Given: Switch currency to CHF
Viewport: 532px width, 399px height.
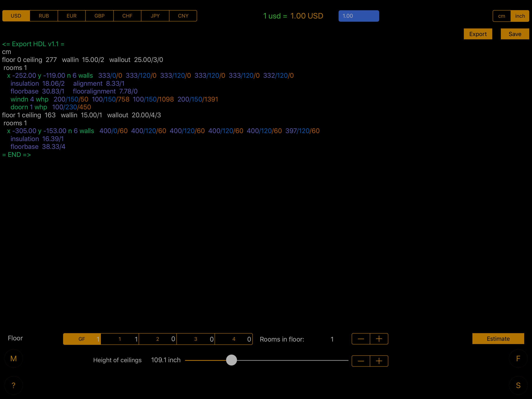Looking at the screenshot, I should pos(128,16).
